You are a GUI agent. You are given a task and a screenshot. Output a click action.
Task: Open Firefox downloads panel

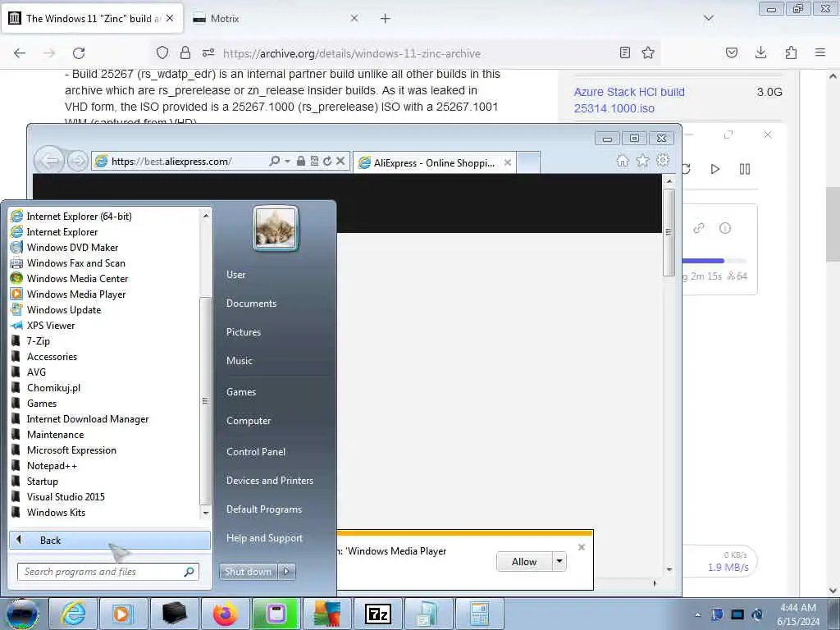tap(760, 52)
